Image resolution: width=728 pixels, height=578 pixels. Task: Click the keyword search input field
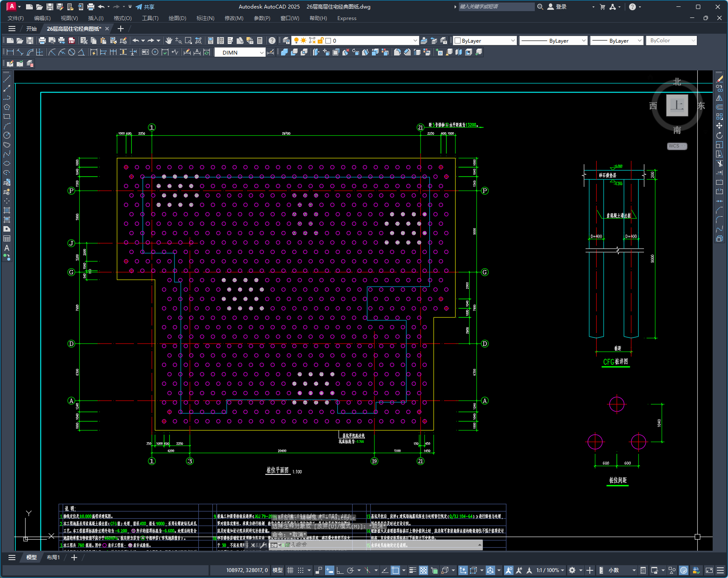pos(496,7)
